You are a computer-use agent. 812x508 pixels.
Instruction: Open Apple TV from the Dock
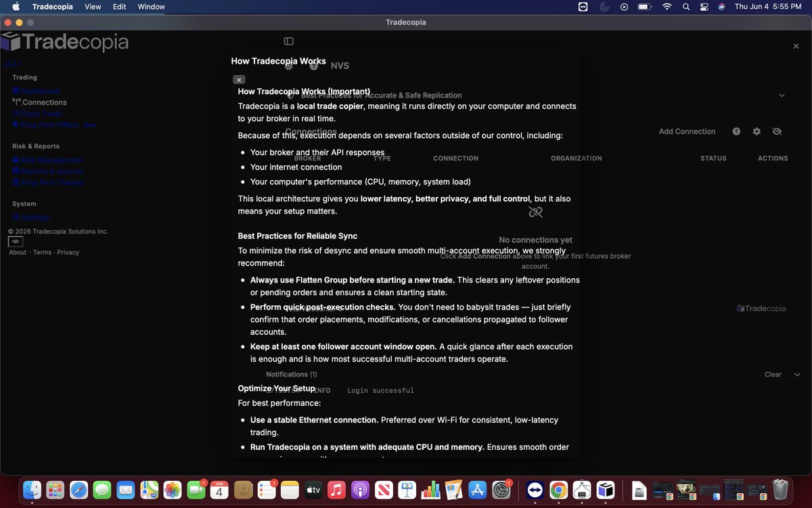click(x=313, y=490)
